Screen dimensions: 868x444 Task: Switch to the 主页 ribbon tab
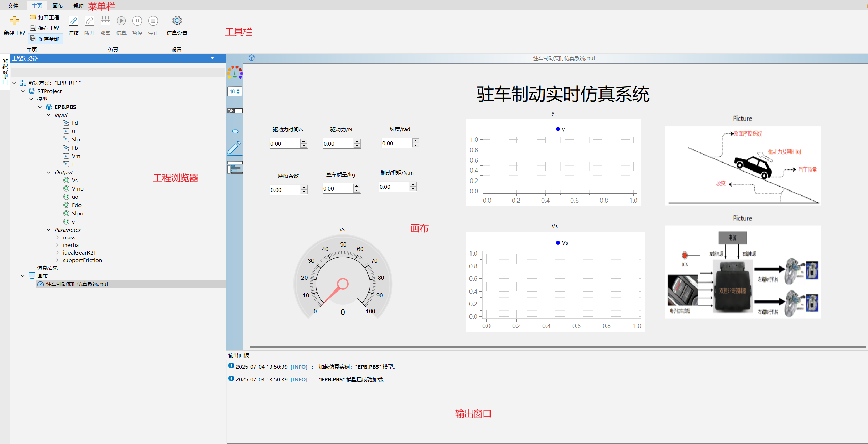point(37,6)
